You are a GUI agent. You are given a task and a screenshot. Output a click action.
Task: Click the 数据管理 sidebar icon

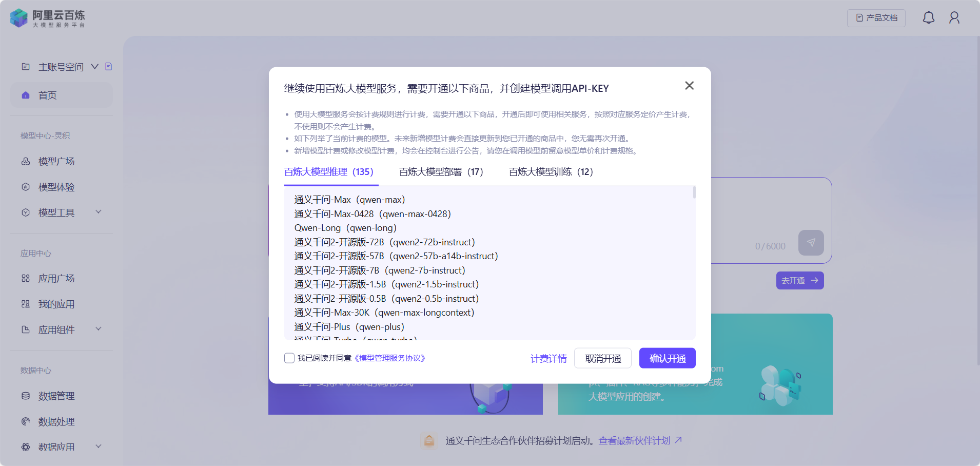tap(26, 396)
